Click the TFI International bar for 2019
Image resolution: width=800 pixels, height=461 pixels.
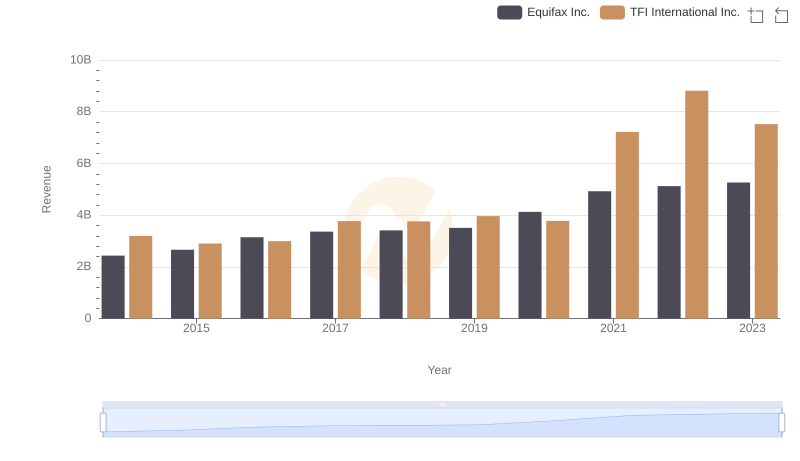click(x=488, y=267)
